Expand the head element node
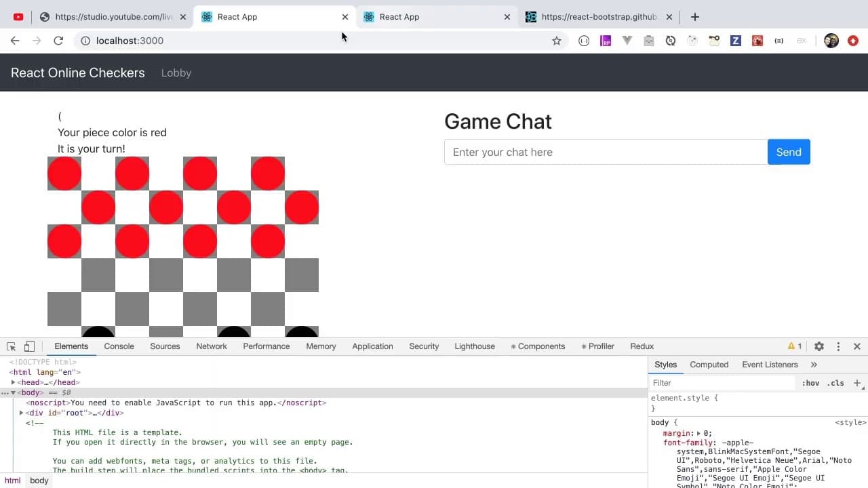 pyautogui.click(x=13, y=382)
